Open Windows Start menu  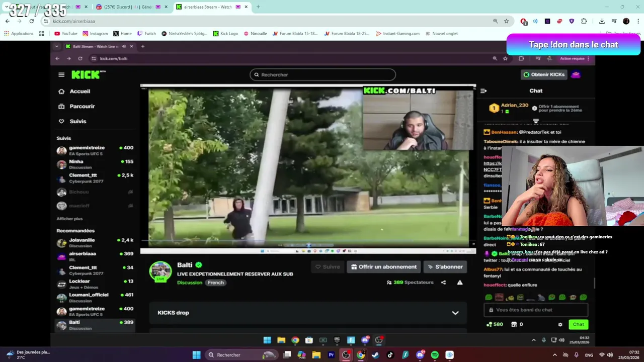coord(197,355)
